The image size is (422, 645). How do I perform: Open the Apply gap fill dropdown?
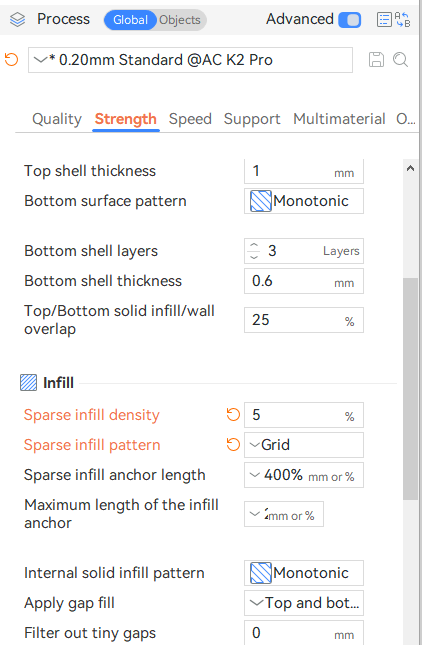(304, 603)
